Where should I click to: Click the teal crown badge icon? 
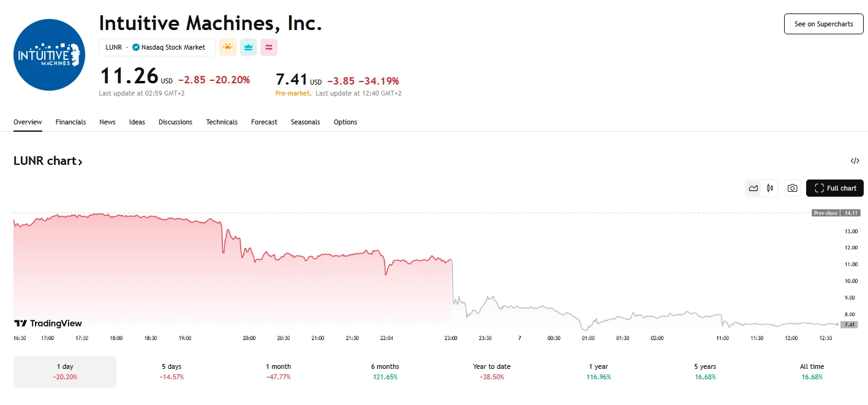(248, 47)
